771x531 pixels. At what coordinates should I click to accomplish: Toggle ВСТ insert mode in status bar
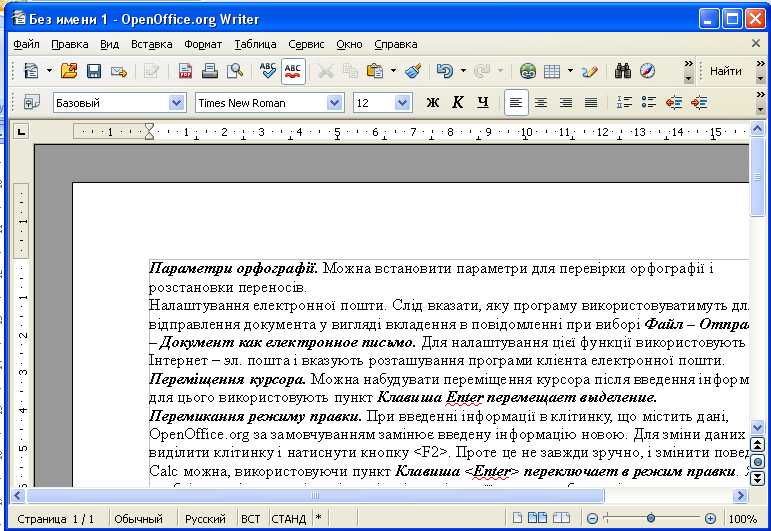pos(251,519)
